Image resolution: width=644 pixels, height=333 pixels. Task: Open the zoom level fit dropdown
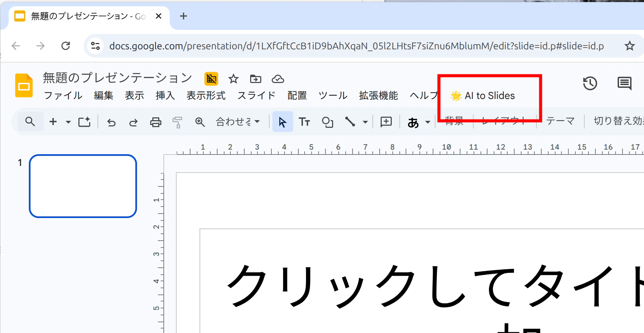(238, 122)
